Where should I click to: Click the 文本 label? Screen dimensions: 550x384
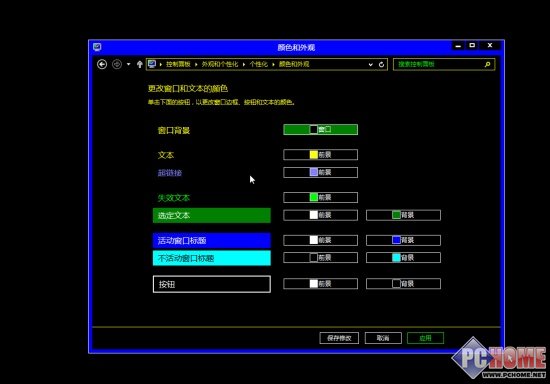coord(166,155)
